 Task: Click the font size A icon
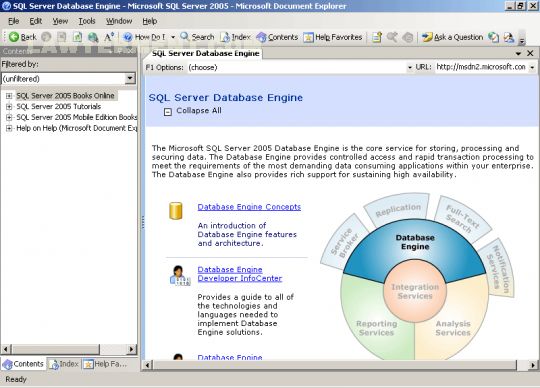pyautogui.click(x=109, y=37)
